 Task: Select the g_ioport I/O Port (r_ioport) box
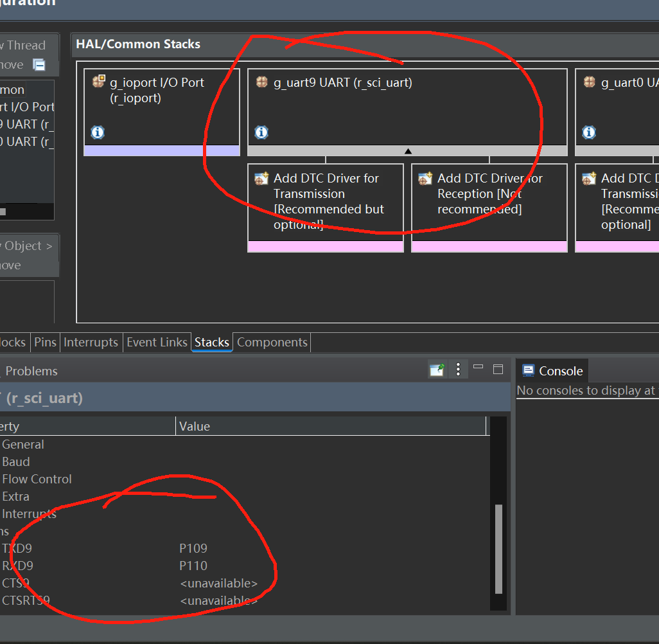[162, 112]
